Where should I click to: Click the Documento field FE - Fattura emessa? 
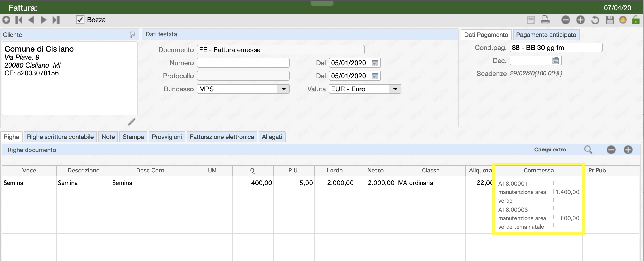(281, 50)
